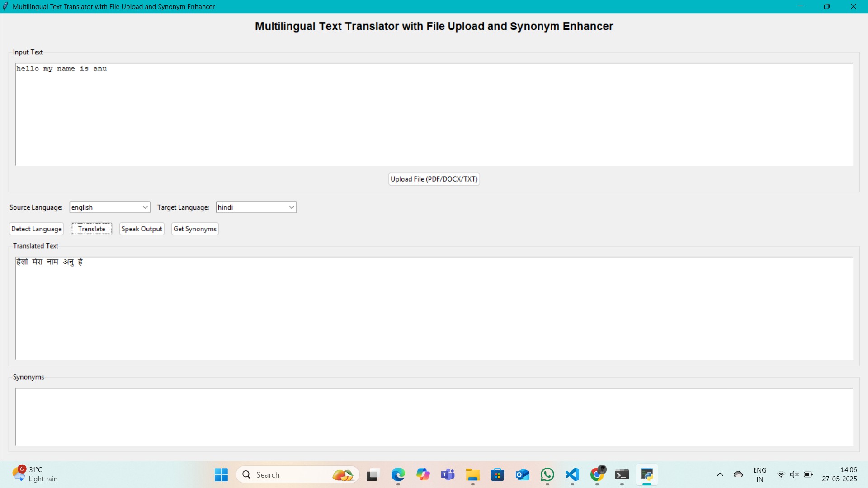Expand the Source Language dropdown arrow
Screen dimensions: 868x488
145,207
